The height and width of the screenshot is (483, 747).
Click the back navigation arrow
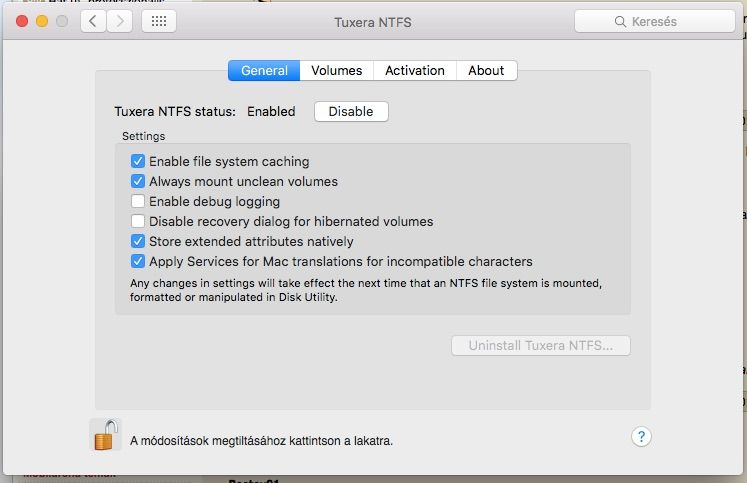pos(93,21)
